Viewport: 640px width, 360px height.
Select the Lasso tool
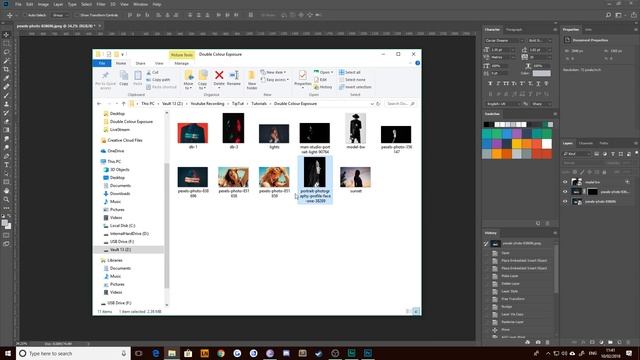(x=6, y=52)
